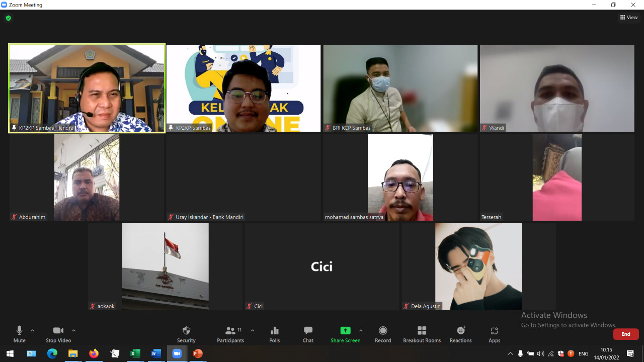The image size is (644, 362).
Task: Toggle Stop Video camera button
Action: click(x=58, y=331)
